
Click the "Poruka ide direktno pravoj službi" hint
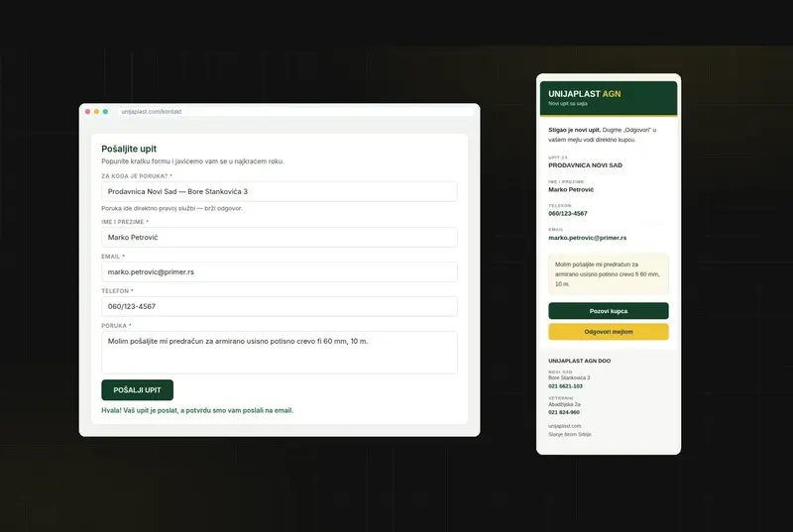(171, 208)
